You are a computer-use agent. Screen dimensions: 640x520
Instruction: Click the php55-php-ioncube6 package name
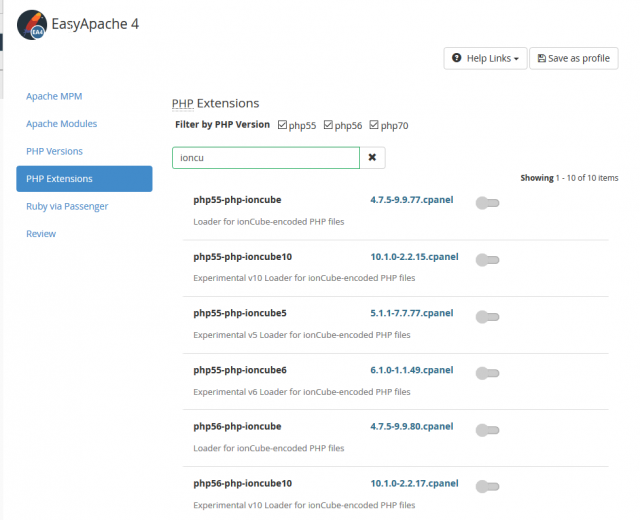(x=240, y=370)
